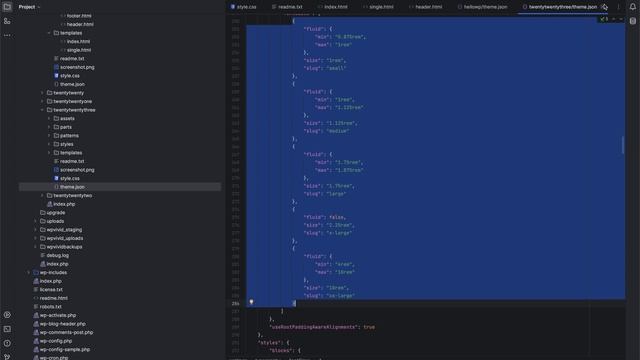The height and width of the screenshot is (360, 640).
Task: Expand the patterns folder
Action: 49,136
